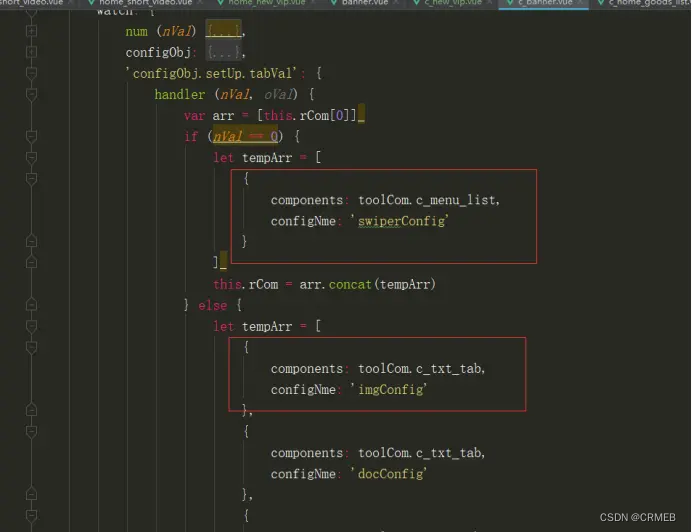Expand the folded configObj block via gutter icon

click(31, 52)
